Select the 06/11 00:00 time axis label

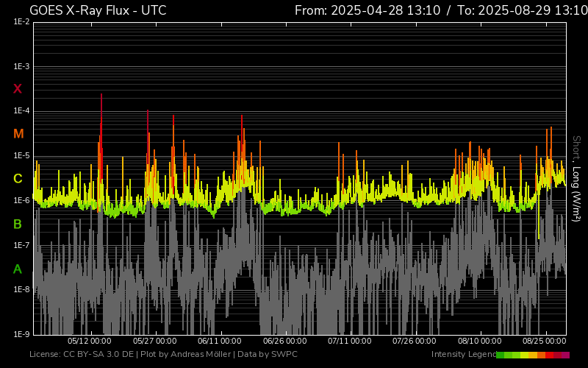pyautogui.click(x=220, y=341)
